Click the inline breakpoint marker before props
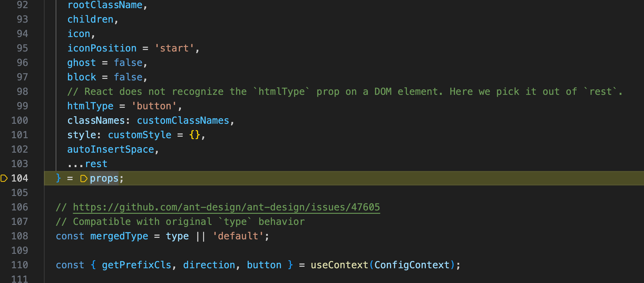This screenshot has height=283, width=644. pyautogui.click(x=84, y=179)
